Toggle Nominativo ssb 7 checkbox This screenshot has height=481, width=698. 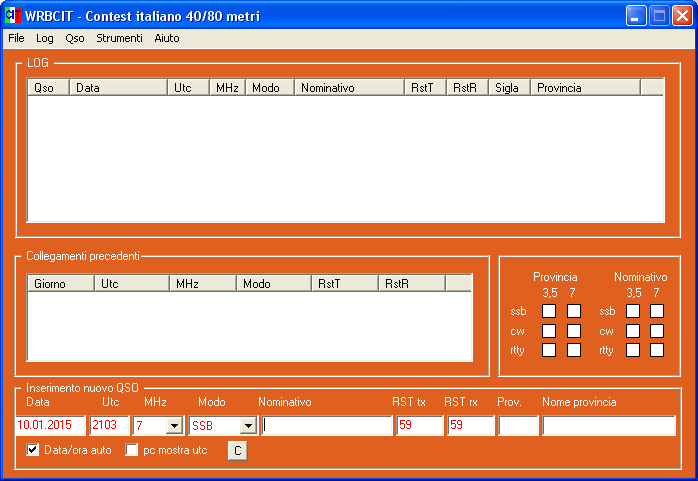[657, 311]
